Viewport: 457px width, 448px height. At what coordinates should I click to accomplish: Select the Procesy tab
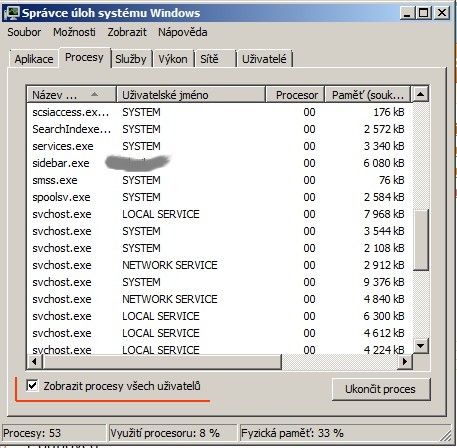point(84,57)
